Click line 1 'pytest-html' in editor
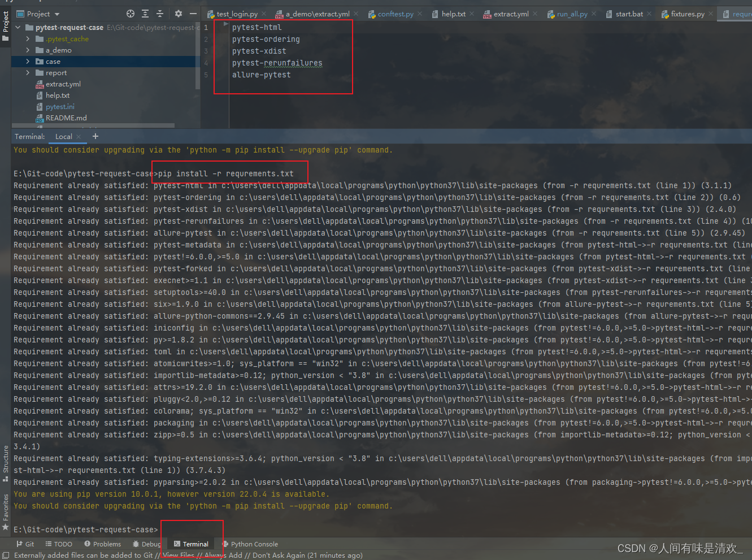This screenshot has width=752, height=560. coord(257,27)
